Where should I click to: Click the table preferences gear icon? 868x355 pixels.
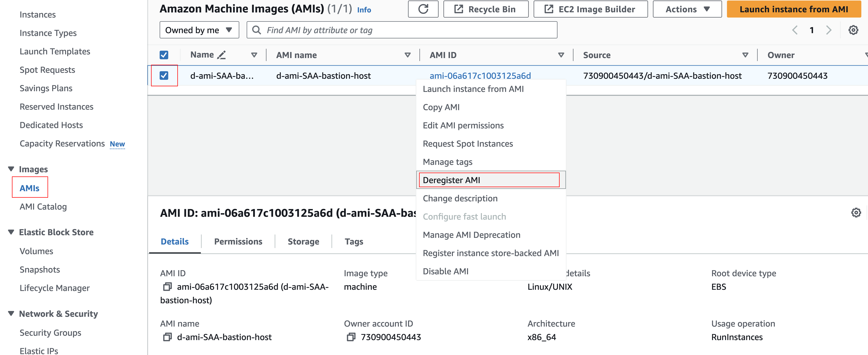pos(853,30)
